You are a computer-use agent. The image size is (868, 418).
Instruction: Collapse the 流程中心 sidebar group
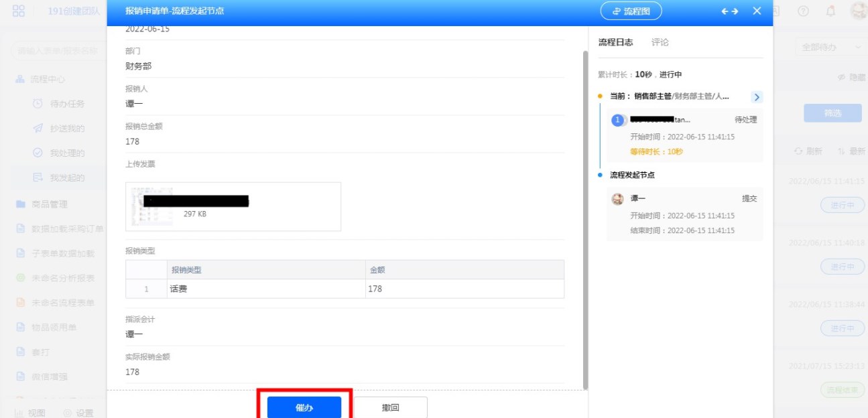pos(20,79)
